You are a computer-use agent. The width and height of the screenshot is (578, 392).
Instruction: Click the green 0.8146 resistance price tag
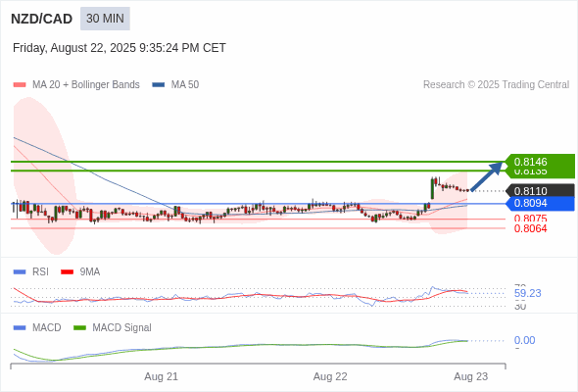pyautogui.click(x=540, y=162)
